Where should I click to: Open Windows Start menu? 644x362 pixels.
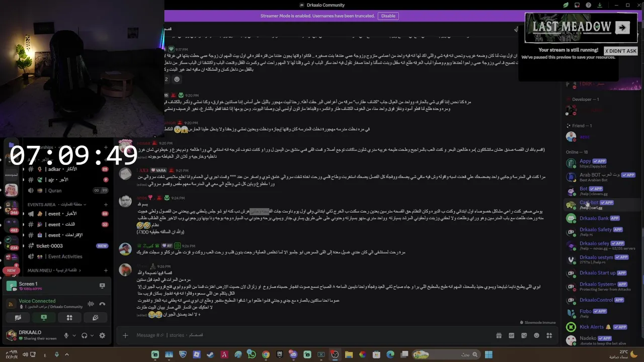click(488, 355)
